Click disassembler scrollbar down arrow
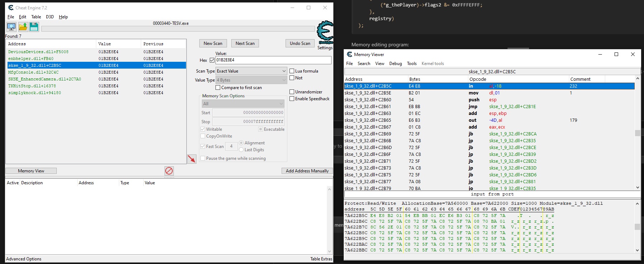 pos(638,187)
